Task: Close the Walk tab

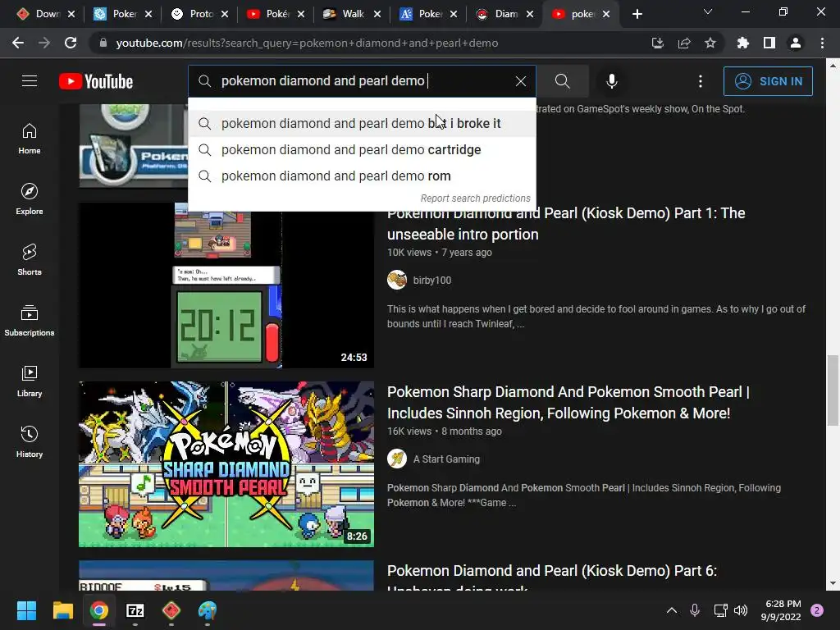Action: click(x=377, y=14)
